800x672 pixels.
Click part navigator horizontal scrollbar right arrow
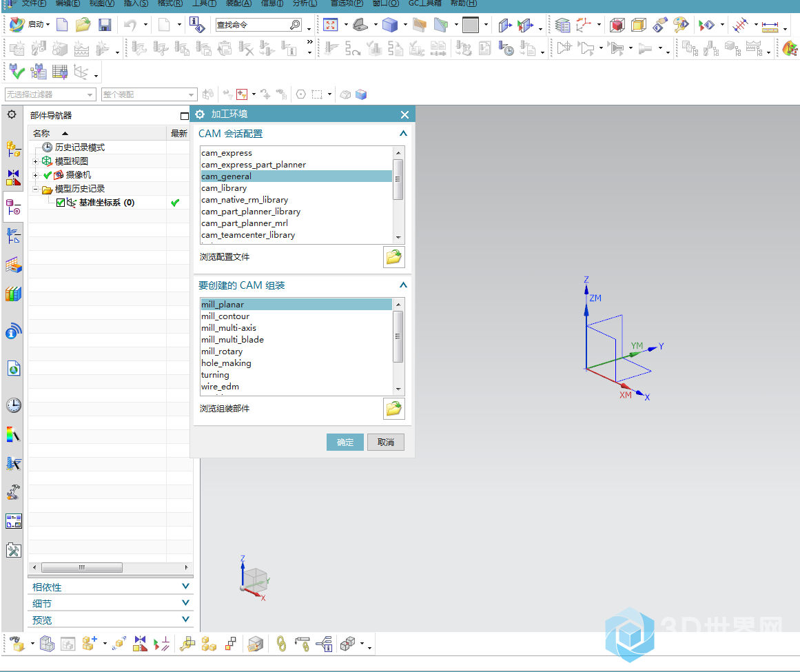(x=186, y=567)
